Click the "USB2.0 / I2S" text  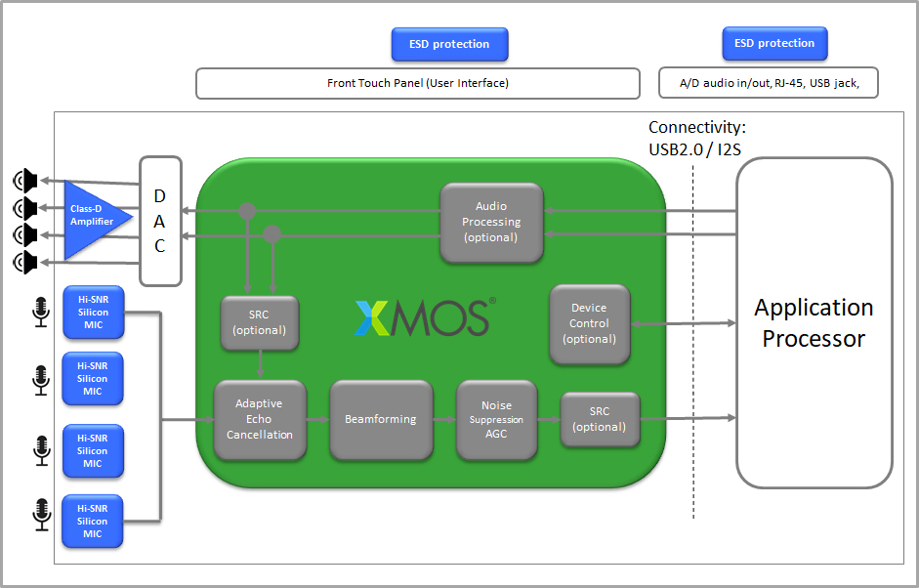click(694, 149)
